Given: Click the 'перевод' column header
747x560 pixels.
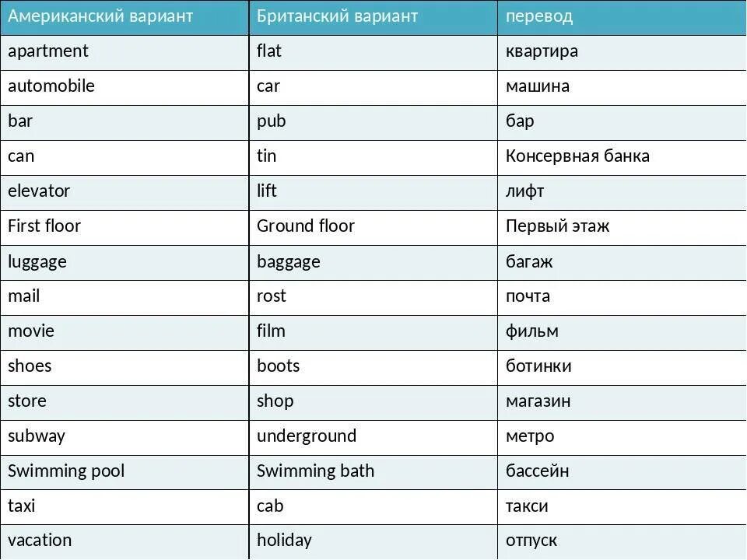Looking at the screenshot, I should (622, 17).
